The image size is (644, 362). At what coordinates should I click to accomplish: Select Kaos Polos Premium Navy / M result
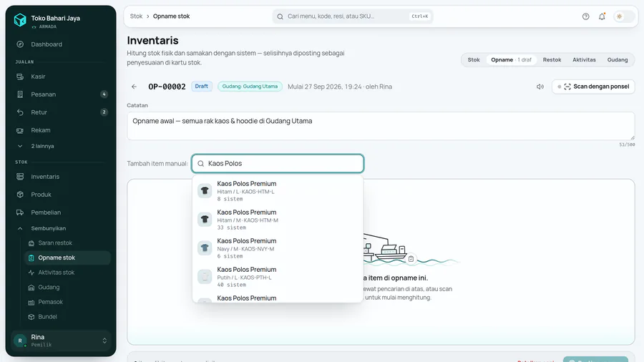[278, 248]
